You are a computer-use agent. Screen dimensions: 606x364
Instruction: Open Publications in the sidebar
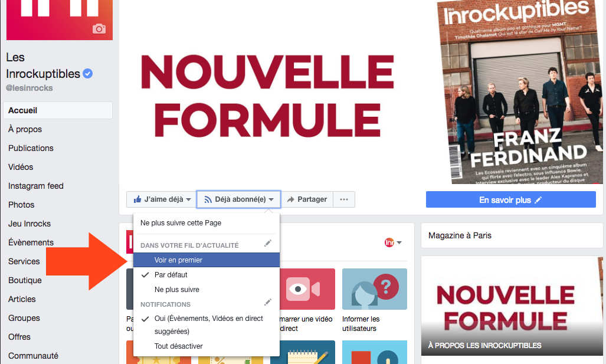(x=31, y=148)
